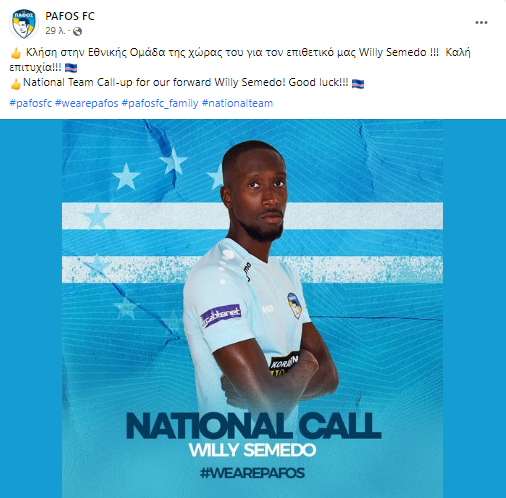This screenshot has height=498, width=506.
Task: Click the thumbs-up emoji before 'National Team Call-up'
Action: point(16,83)
